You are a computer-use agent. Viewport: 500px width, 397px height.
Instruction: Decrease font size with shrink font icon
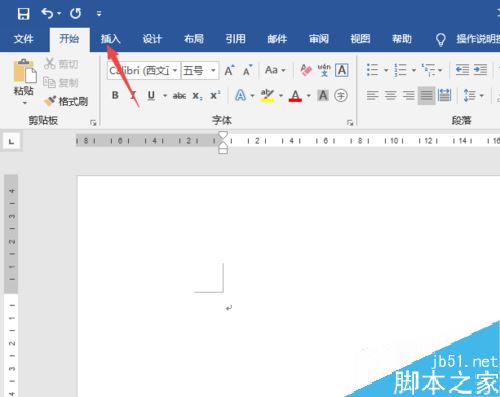(x=247, y=70)
